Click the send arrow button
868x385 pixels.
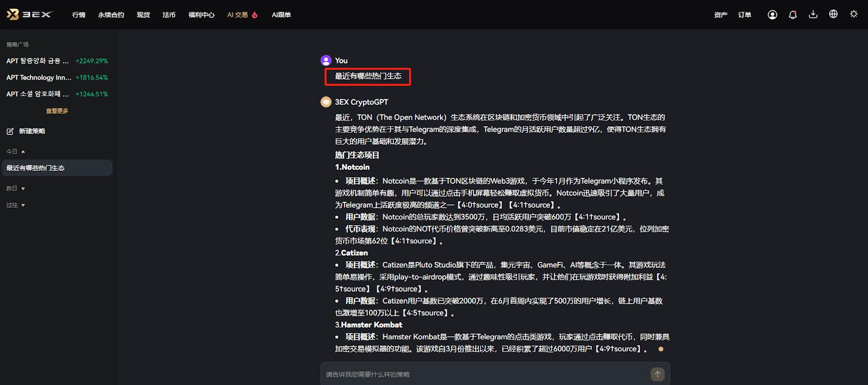click(657, 374)
